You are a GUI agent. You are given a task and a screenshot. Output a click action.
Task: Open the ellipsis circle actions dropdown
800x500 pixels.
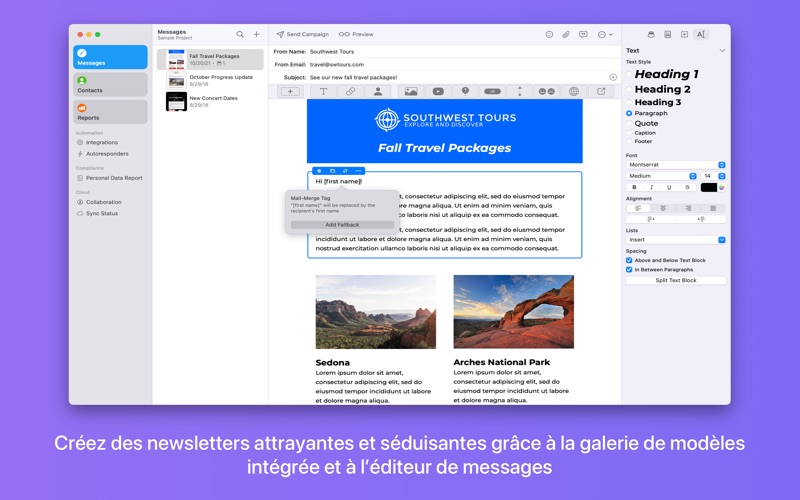[x=605, y=34]
